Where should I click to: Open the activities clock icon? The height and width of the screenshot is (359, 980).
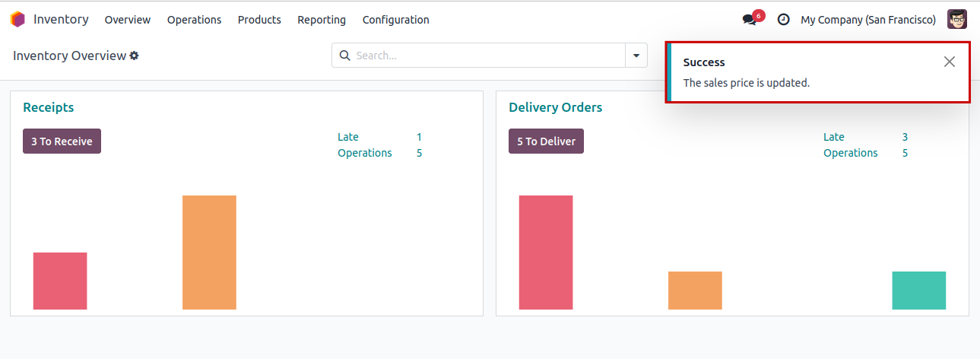[783, 20]
